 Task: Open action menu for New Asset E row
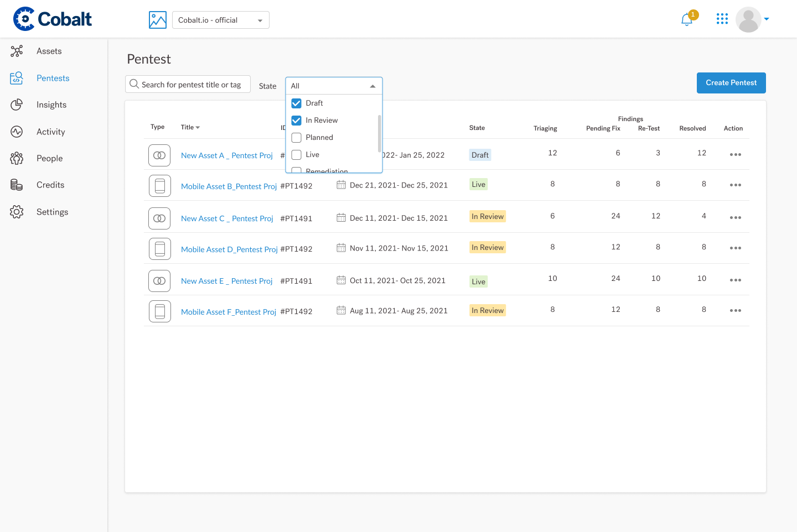735,280
